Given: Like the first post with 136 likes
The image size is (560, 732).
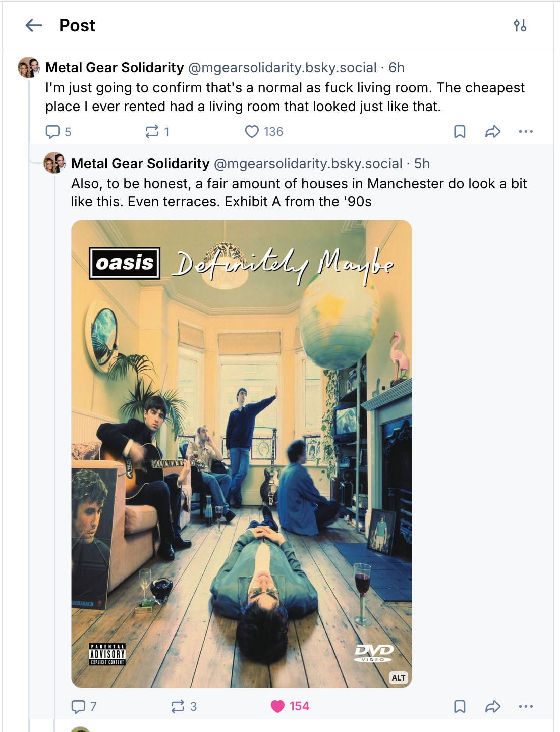Looking at the screenshot, I should (252, 132).
